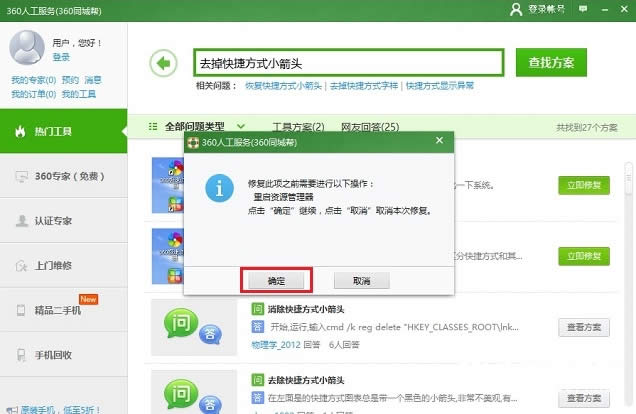The height and width of the screenshot is (414, 636).
Task: Click 查看方案 for 去除快捷方式小箭头
Action: click(584, 398)
